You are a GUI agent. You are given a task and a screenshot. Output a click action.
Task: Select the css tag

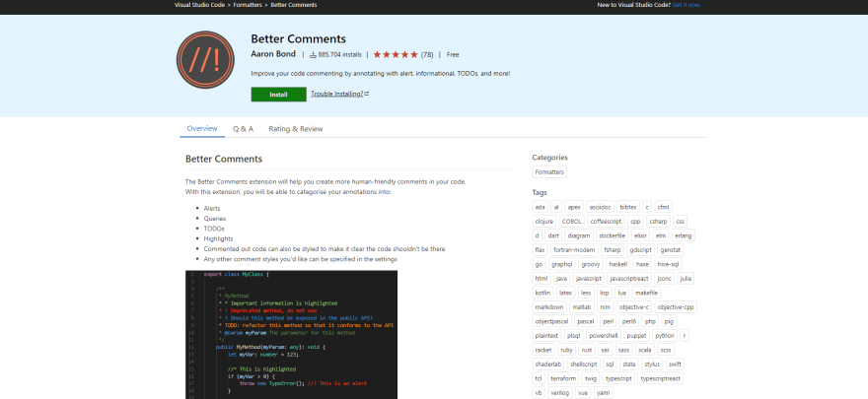click(x=681, y=221)
